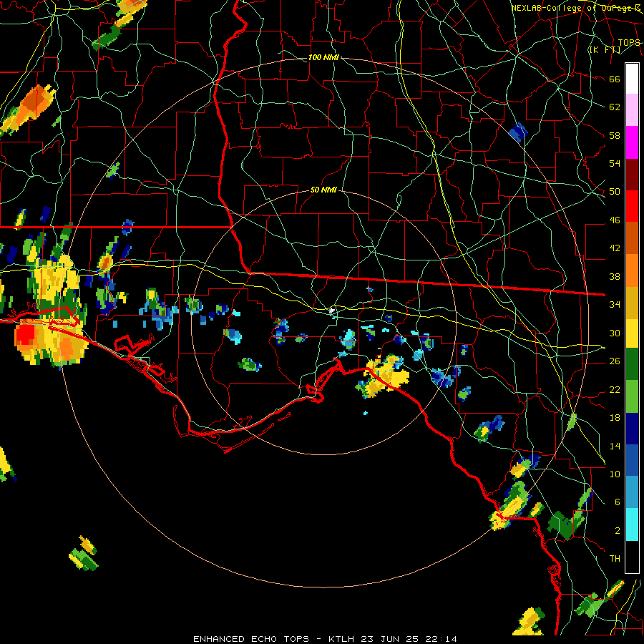Select the white swatch in the legend
Screen dimensions: 644x644
tap(632, 79)
